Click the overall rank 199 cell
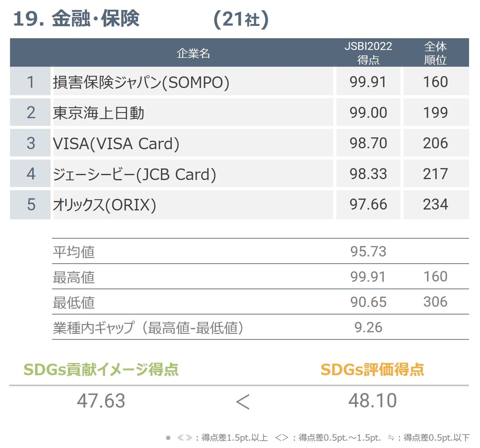The image size is (480, 448). 436,112
